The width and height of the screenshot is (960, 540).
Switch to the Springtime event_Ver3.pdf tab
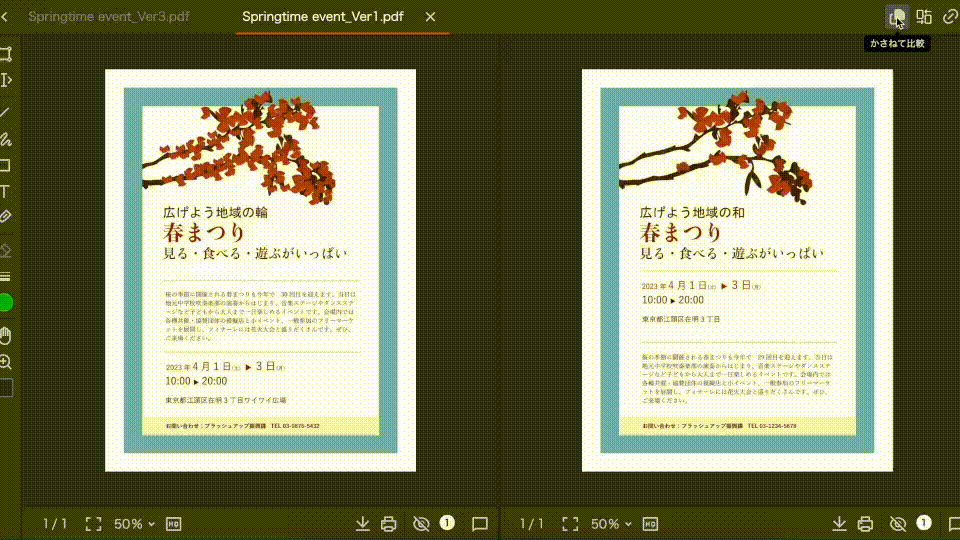[x=108, y=17]
